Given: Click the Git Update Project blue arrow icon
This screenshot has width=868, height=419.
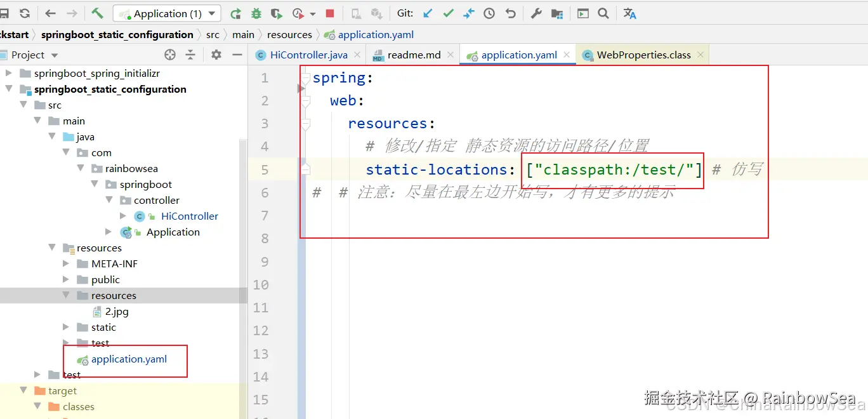Looking at the screenshot, I should tap(428, 13).
